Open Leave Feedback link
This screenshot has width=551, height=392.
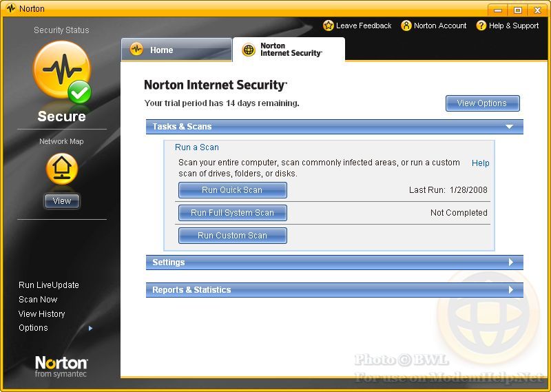tap(364, 25)
